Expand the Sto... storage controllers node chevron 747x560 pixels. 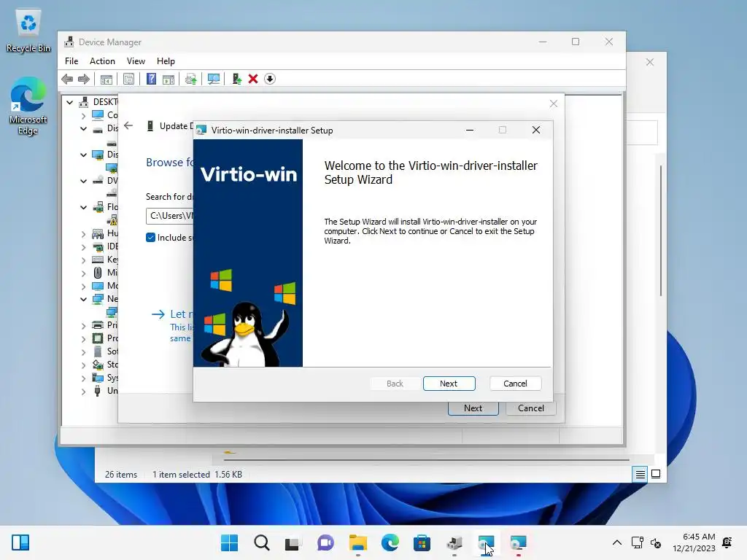83,365
